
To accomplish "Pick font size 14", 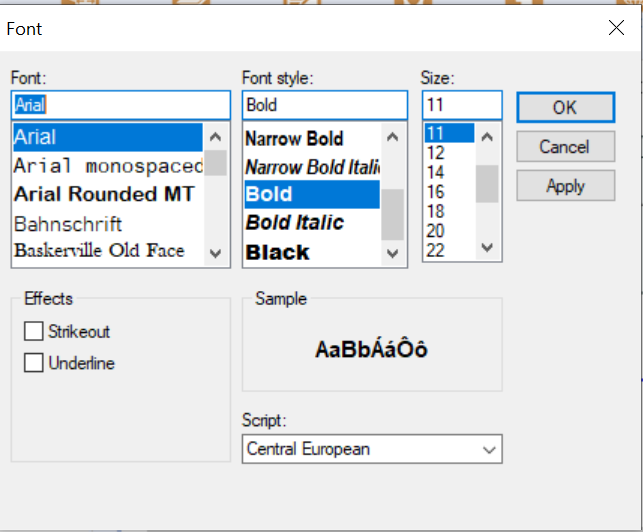I will tap(436, 172).
